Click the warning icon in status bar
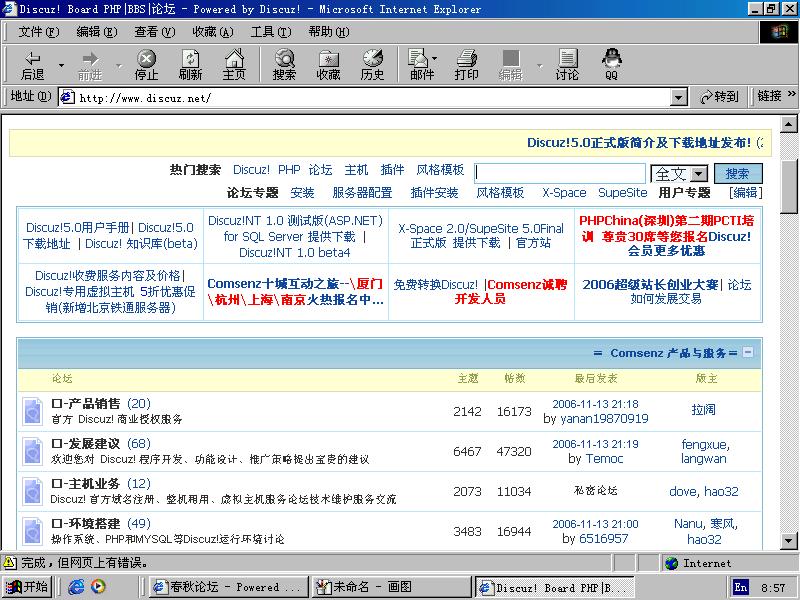Image resolution: width=800 pixels, height=600 pixels. pos(9,563)
